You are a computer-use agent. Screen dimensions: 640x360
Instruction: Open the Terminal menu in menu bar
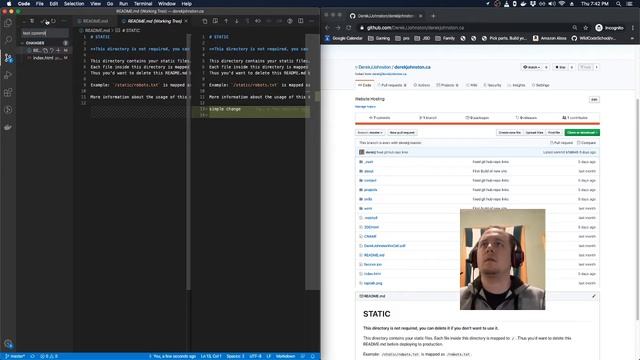click(143, 4)
